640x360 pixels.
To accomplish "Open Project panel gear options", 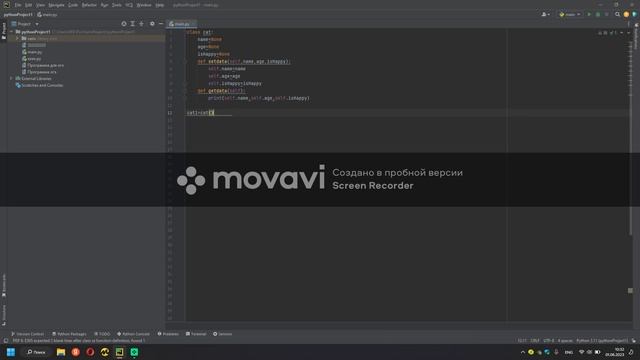I will pyautogui.click(x=152, y=24).
